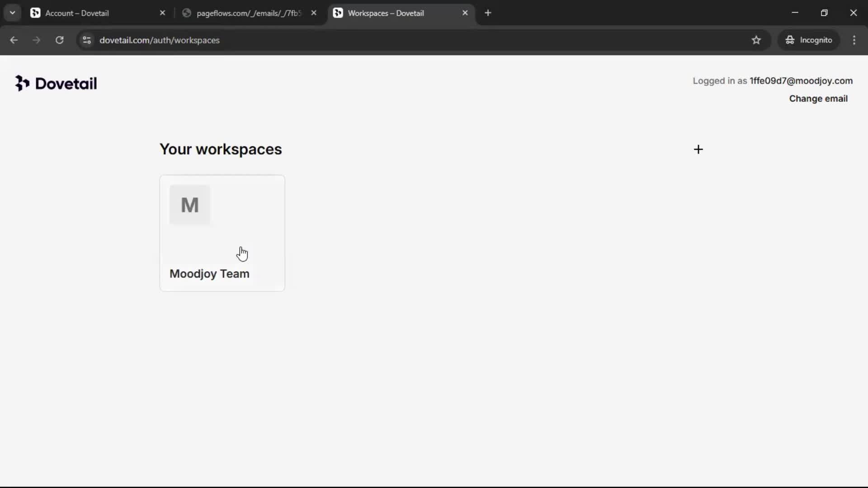The height and width of the screenshot is (488, 868).
Task: Open Chrome three-dot menu
Action: [854, 40]
